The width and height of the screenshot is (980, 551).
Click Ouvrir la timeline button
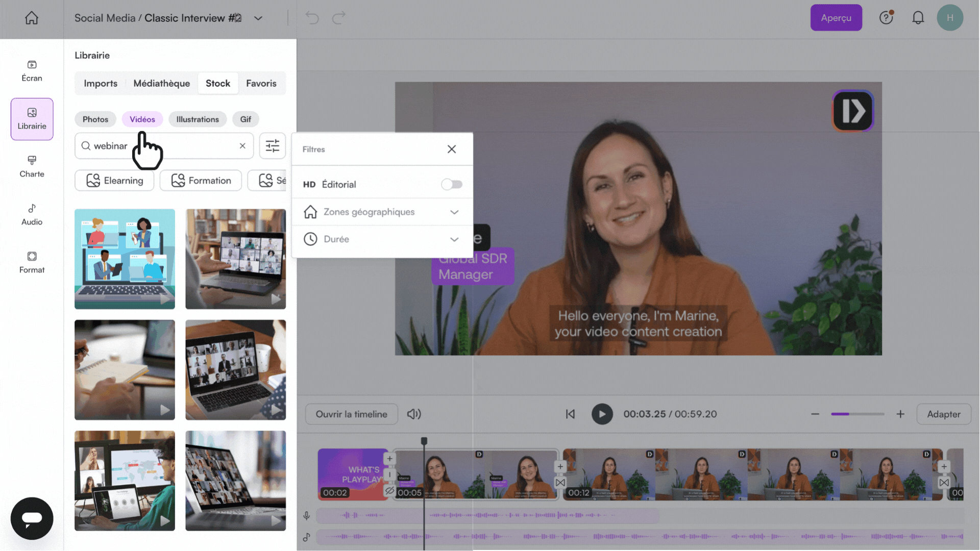pyautogui.click(x=351, y=414)
